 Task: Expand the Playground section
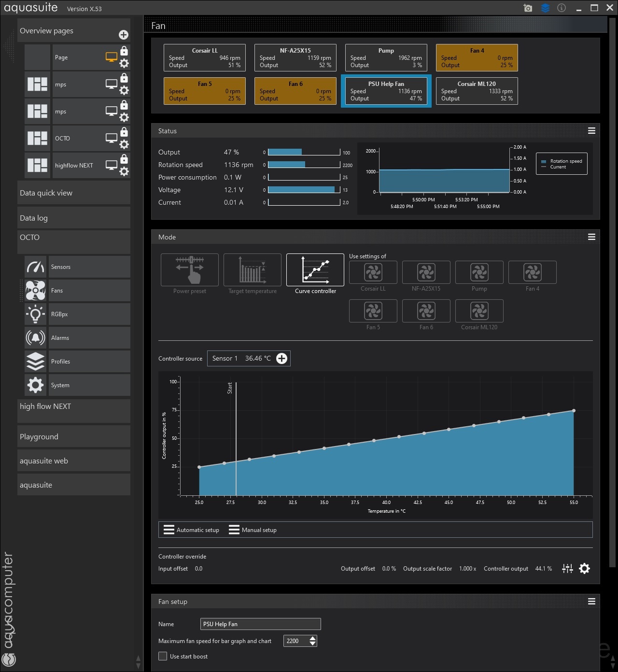click(74, 436)
